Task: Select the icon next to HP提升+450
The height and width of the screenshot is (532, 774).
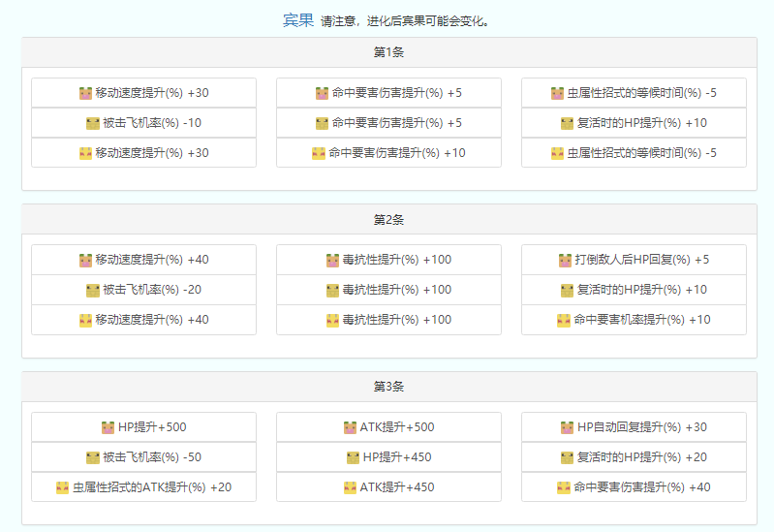Action: 354,457
